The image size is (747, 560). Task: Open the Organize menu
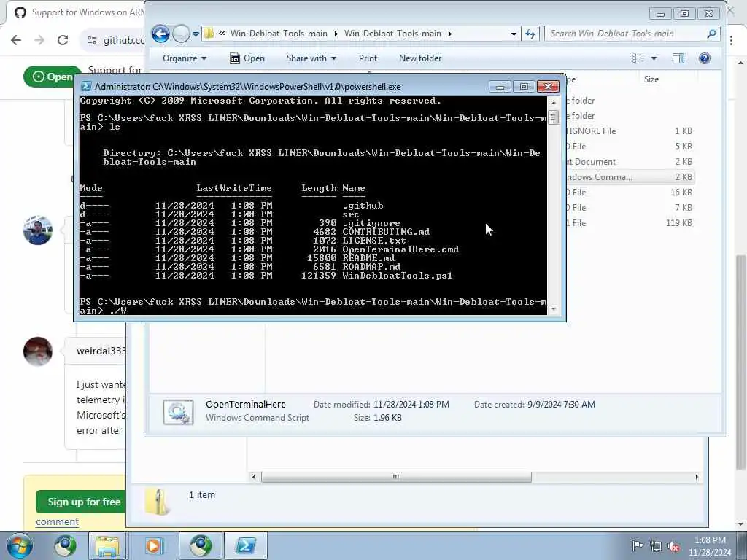pos(185,58)
